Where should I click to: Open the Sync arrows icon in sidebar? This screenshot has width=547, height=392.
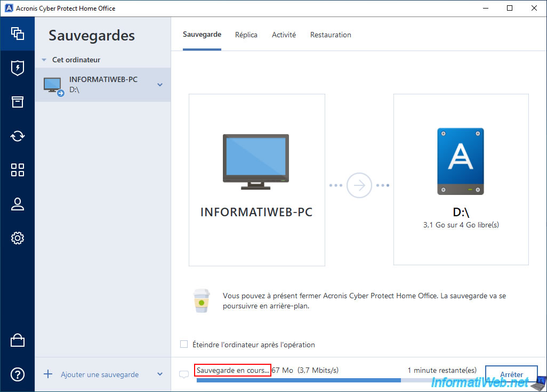click(18, 136)
